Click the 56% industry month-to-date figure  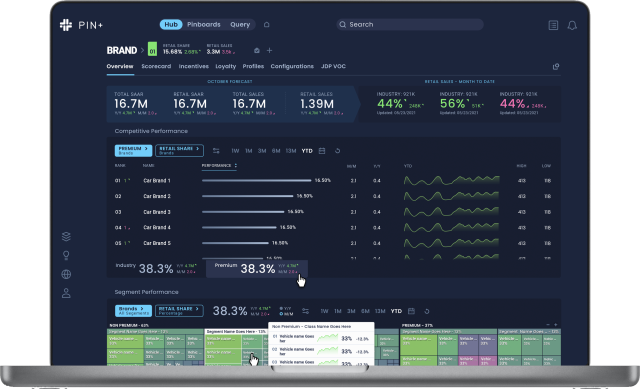[x=452, y=104]
